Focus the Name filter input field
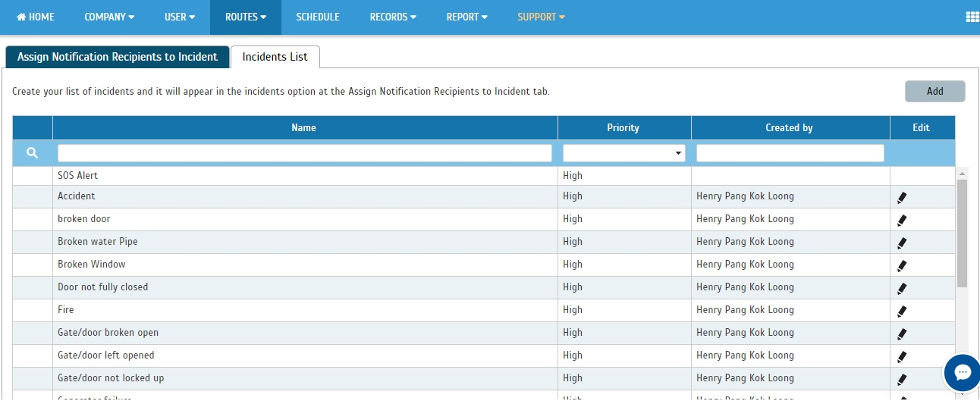Image resolution: width=980 pixels, height=401 pixels. [305, 153]
